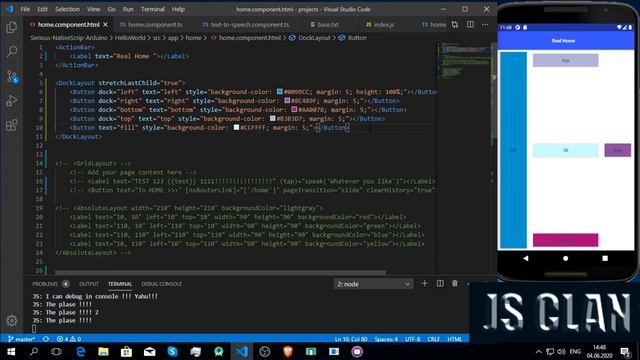Screen dimensions: 640x360
Task: Split the editor to the right
Action: click(x=470, y=24)
